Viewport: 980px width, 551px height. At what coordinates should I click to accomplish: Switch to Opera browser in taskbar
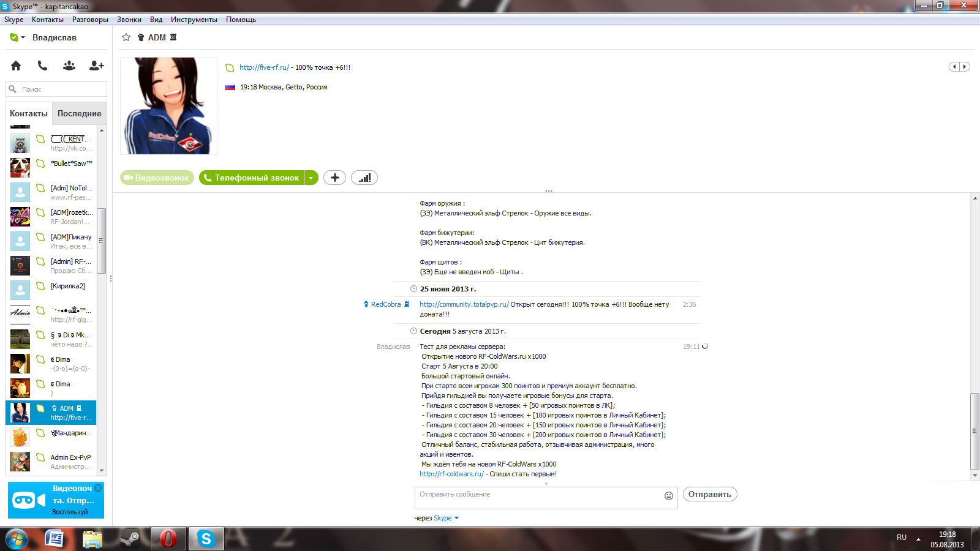click(x=168, y=539)
